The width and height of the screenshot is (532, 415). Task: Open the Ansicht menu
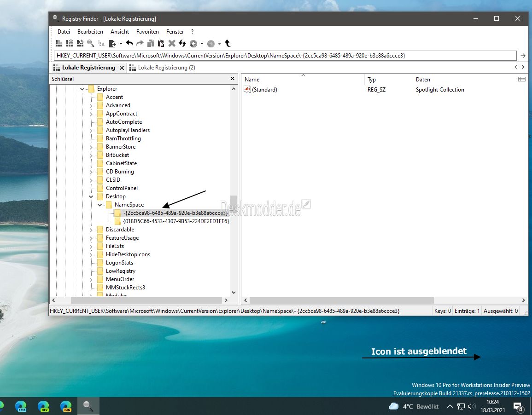120,31
